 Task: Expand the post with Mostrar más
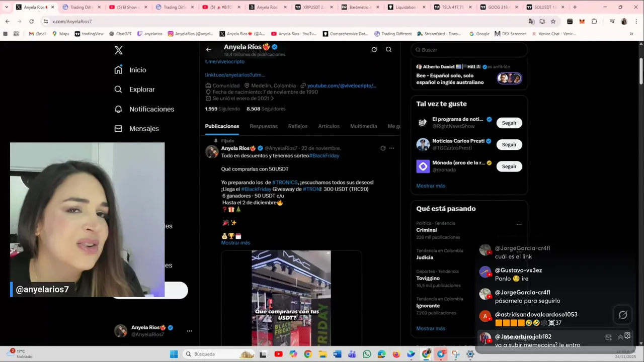click(235, 243)
